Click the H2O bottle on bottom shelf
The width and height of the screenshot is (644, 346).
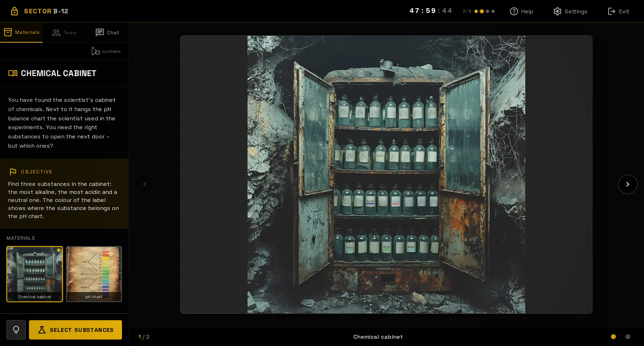386,246
